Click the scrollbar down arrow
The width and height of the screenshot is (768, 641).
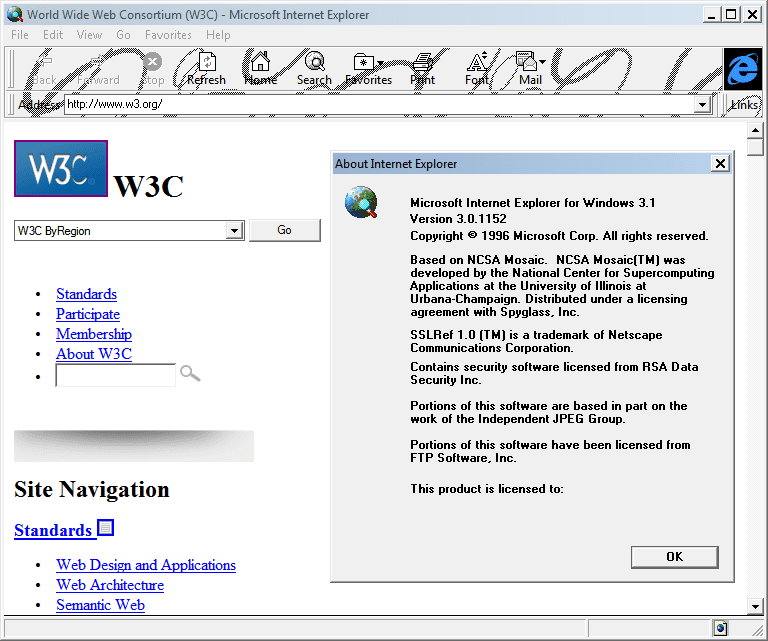tap(755, 607)
